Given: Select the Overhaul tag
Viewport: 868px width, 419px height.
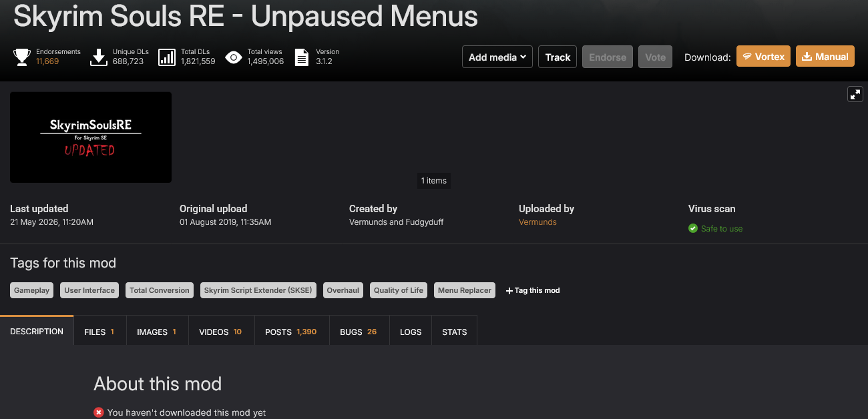Looking at the screenshot, I should coord(343,290).
